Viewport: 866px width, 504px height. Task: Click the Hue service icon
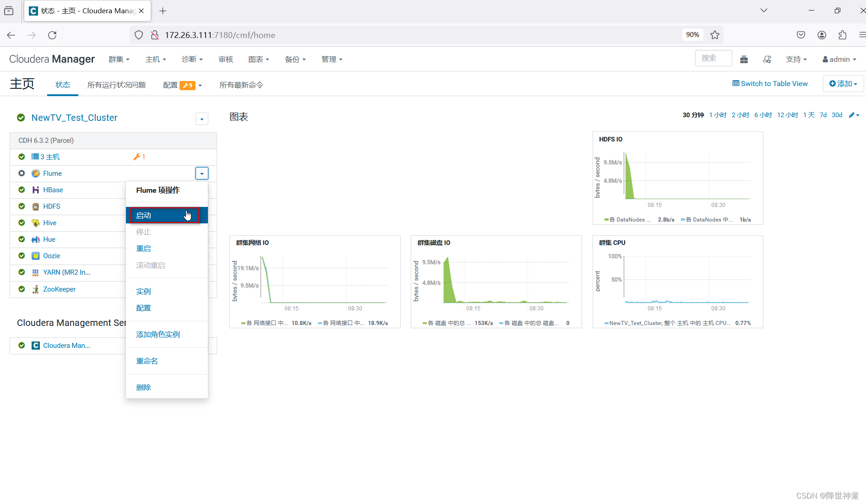36,239
